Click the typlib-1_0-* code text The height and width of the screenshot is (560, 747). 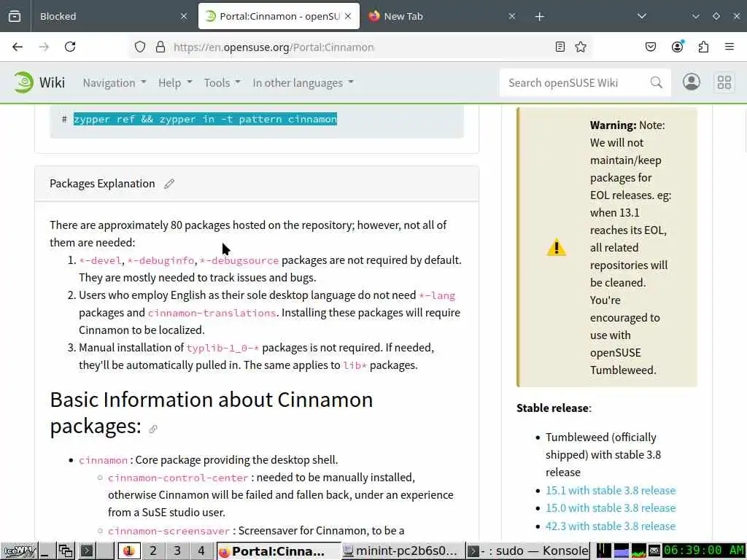pos(222,348)
